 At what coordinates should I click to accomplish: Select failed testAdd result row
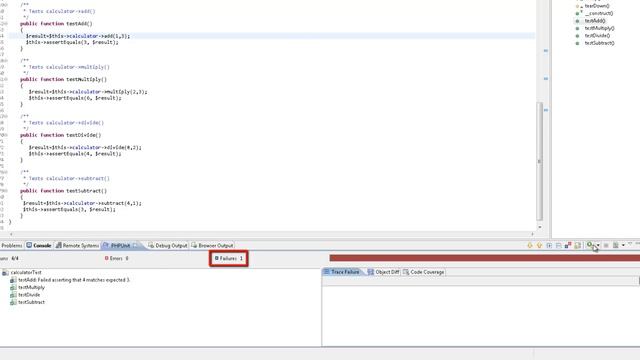[74, 280]
